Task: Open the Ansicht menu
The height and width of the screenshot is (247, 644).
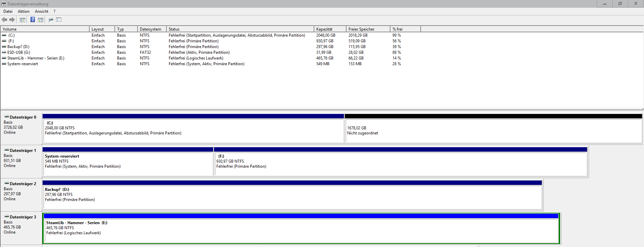Action: pos(42,11)
